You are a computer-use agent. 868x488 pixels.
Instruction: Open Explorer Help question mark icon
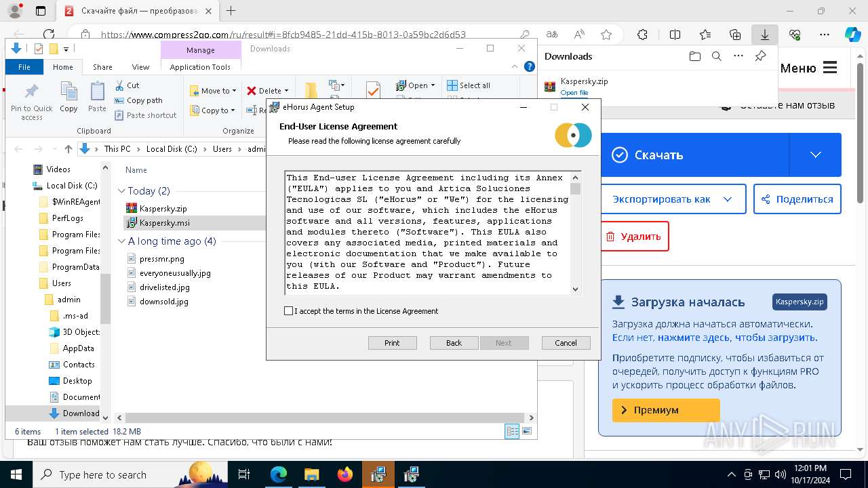[530, 66]
